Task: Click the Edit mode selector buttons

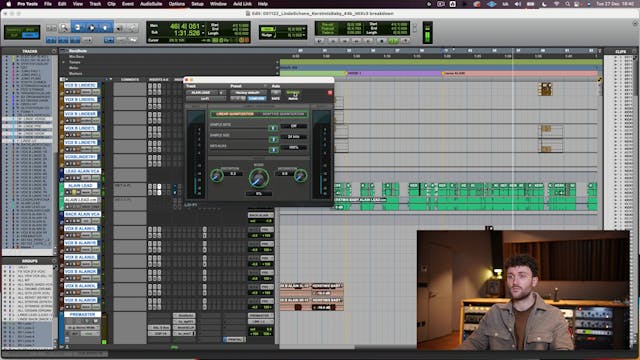Action: [x=22, y=32]
